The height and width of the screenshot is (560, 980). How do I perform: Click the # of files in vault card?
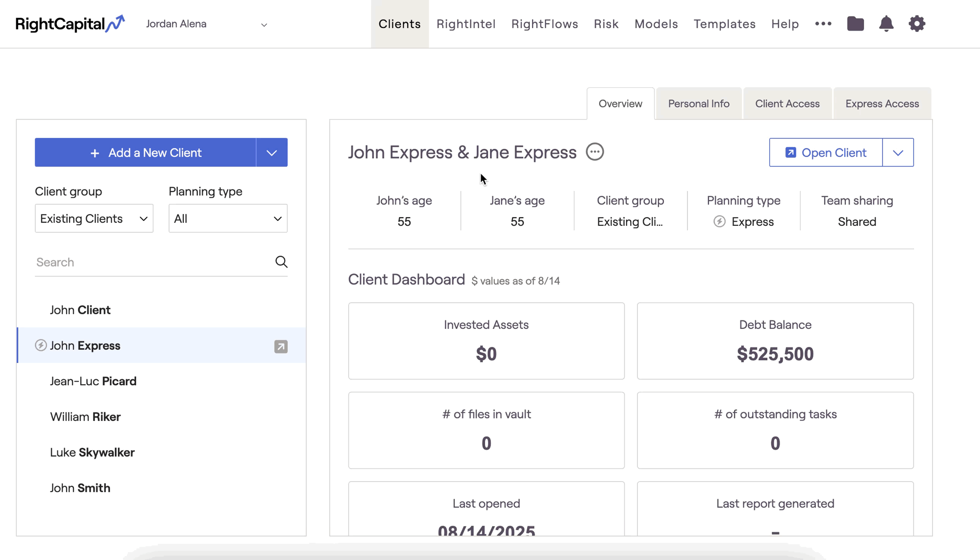click(486, 430)
